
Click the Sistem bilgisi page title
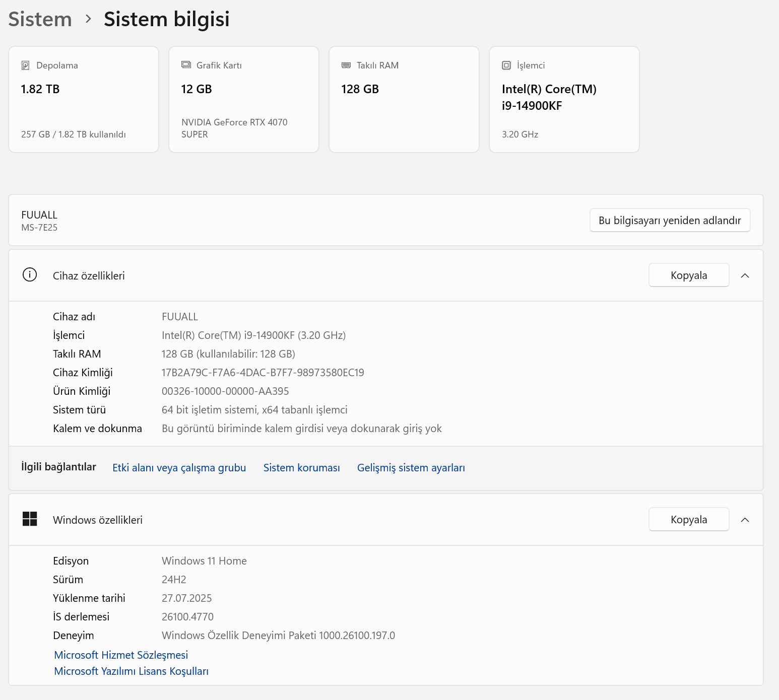click(x=166, y=19)
